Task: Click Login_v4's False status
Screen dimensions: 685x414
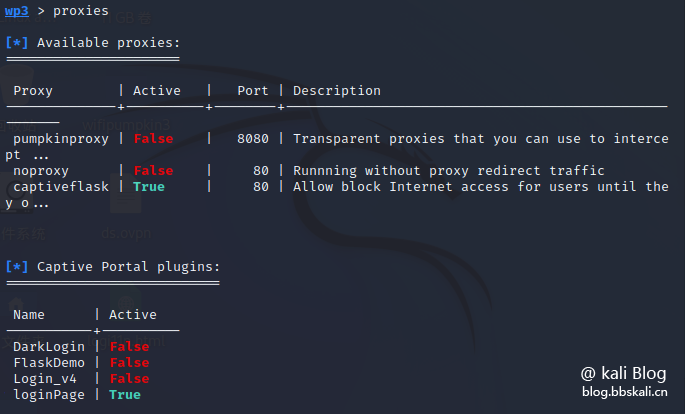Action: (x=129, y=379)
